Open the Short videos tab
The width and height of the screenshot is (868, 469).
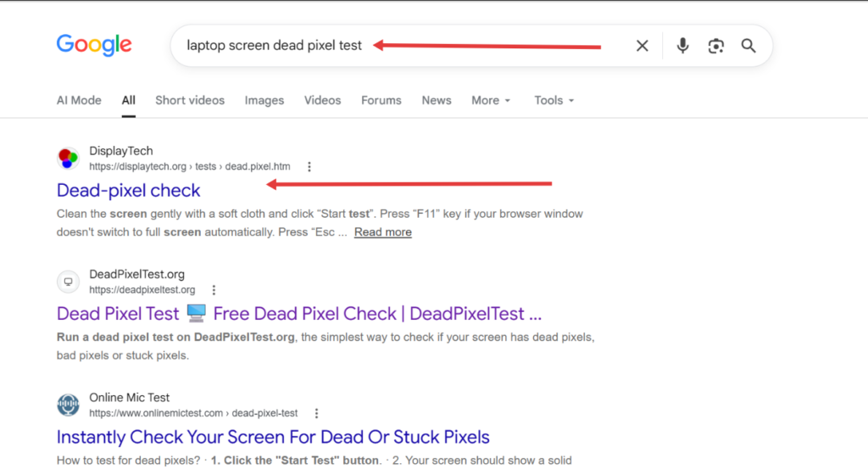(190, 100)
